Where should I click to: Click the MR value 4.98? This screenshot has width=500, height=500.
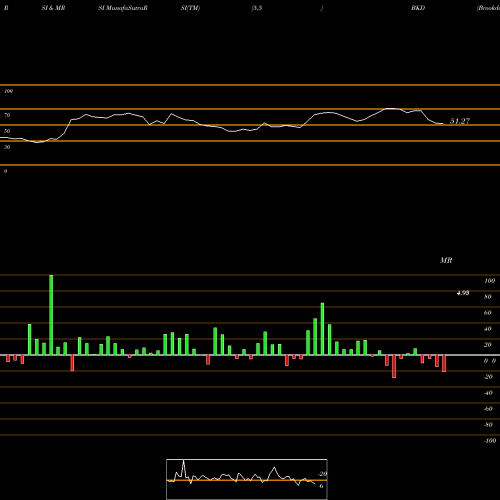click(x=463, y=293)
